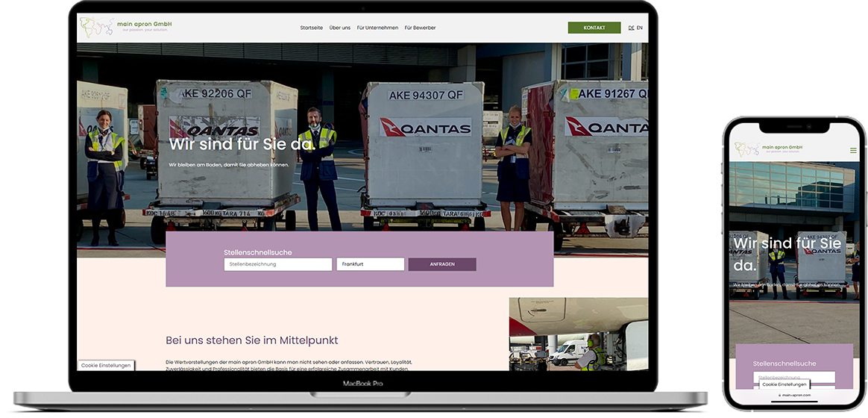
Task: Click the Stellenschnellsuche label on laptop
Action: coord(257,252)
